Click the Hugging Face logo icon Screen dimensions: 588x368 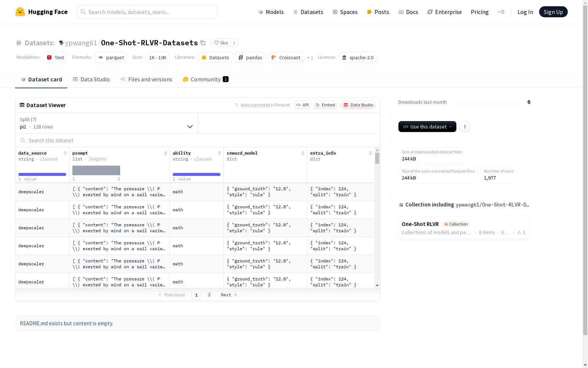(x=20, y=12)
